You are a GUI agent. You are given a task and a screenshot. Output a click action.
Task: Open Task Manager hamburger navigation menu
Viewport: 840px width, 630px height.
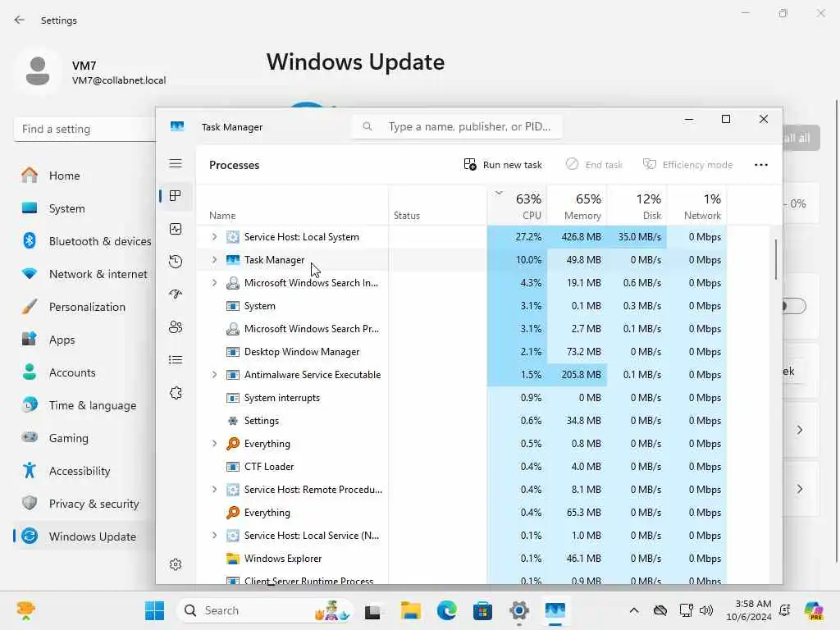coord(176,163)
